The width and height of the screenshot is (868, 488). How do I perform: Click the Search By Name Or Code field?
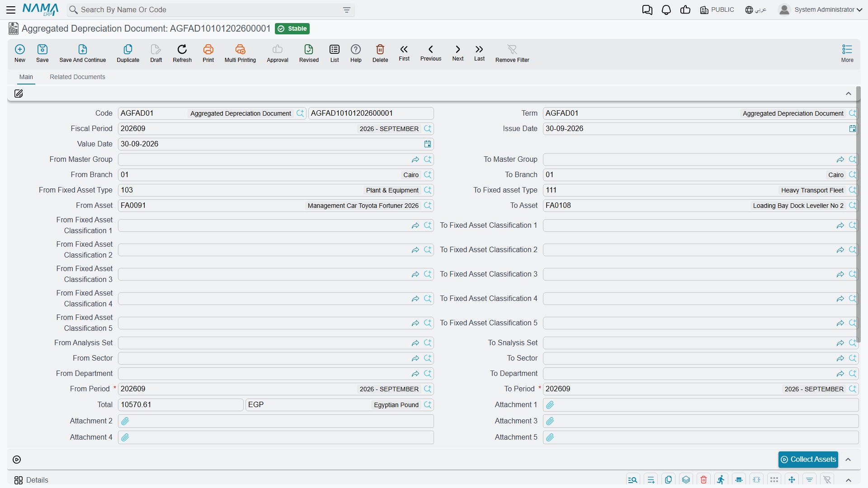211,10
